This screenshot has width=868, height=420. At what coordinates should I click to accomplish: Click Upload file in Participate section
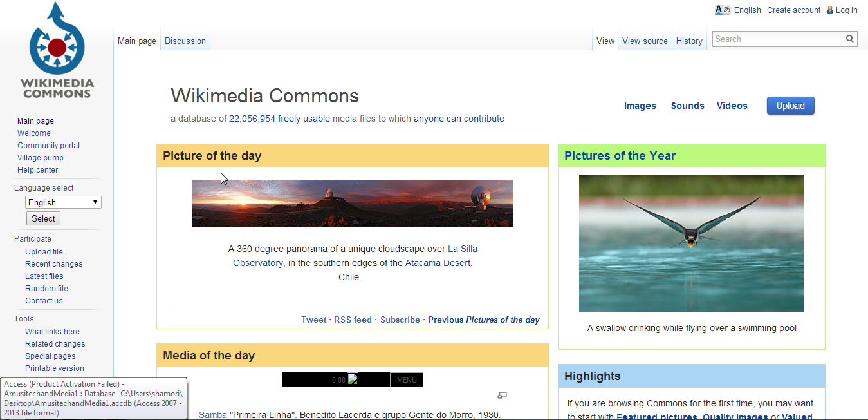(x=44, y=252)
